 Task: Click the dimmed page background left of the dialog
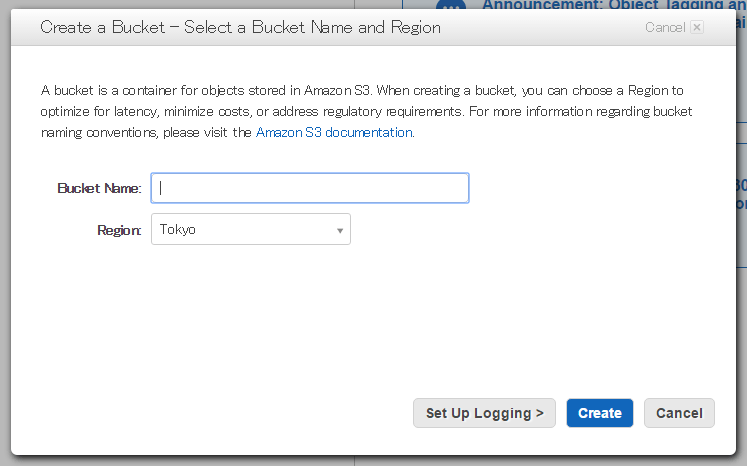(5, 238)
